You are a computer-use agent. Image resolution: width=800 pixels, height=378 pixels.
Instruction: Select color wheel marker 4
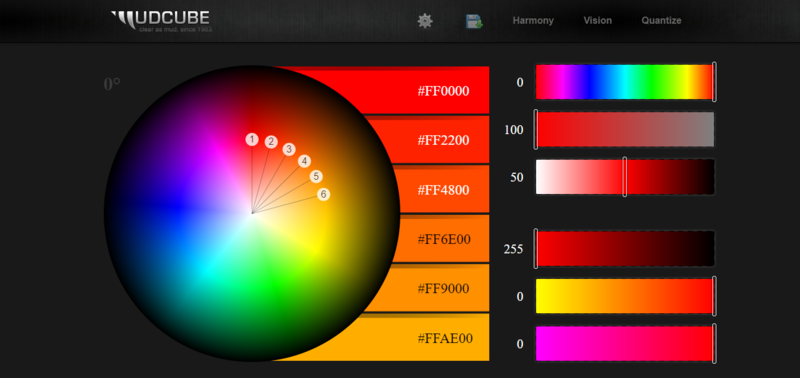(x=305, y=161)
